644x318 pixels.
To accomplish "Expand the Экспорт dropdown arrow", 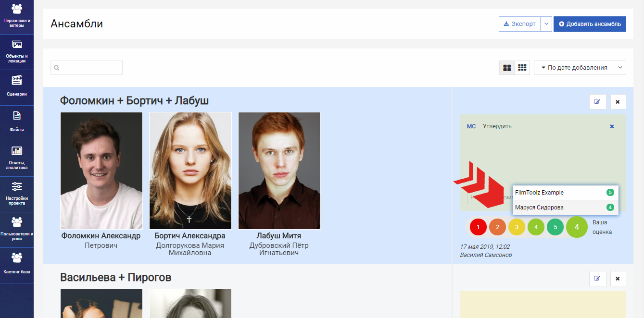I will point(546,24).
